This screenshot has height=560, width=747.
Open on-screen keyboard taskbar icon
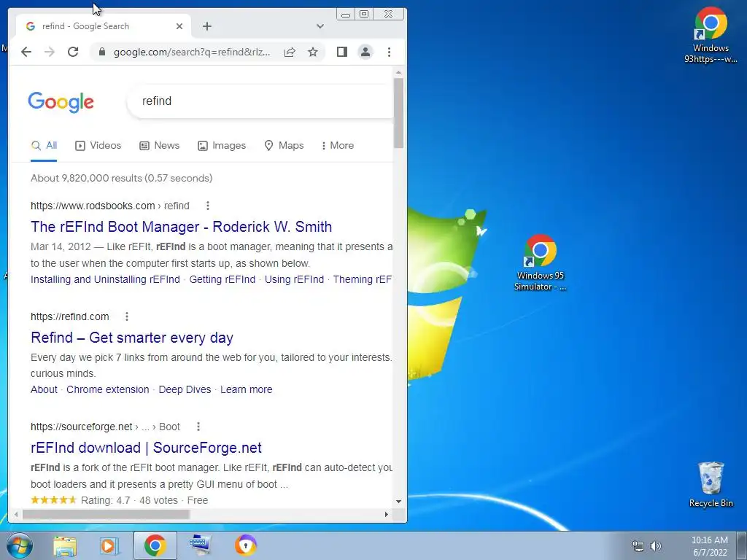click(200, 545)
